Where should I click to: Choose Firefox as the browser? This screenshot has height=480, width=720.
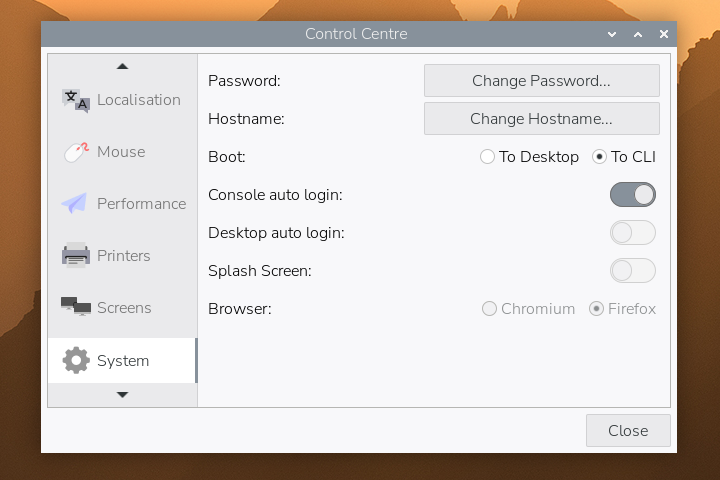[x=622, y=309]
